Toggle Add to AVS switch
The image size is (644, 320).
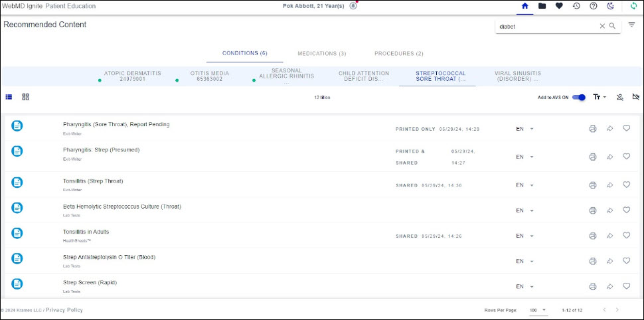point(580,98)
